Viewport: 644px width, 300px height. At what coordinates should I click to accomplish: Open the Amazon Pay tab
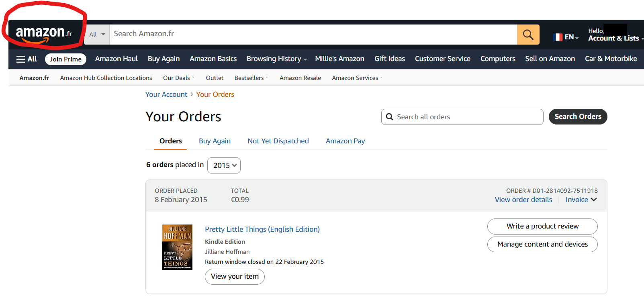345,141
